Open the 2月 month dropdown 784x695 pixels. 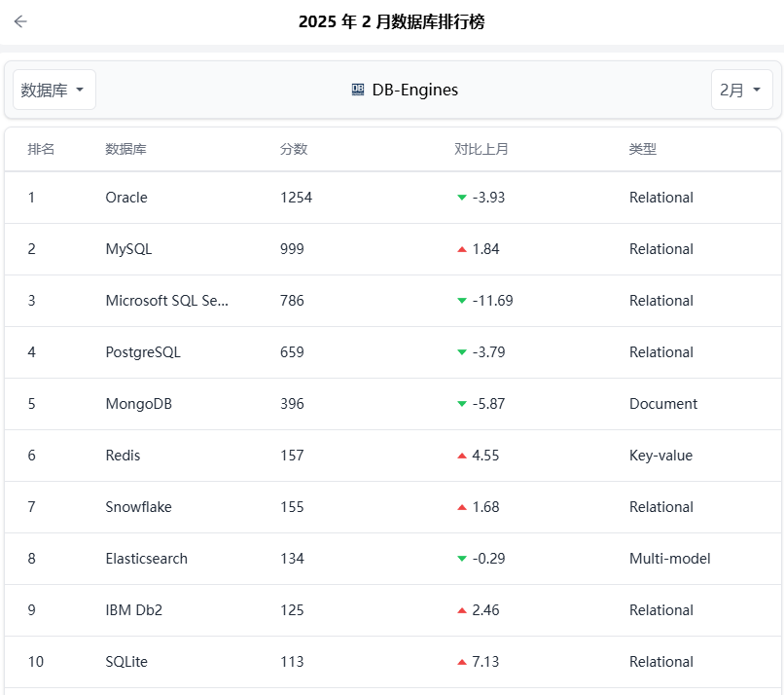[741, 91]
